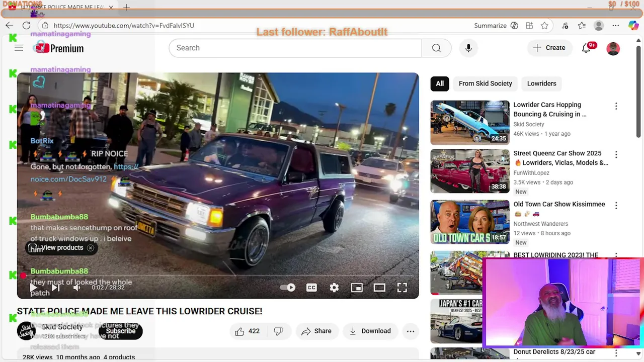
Task: Add this page to favorites star
Action: (x=544, y=25)
